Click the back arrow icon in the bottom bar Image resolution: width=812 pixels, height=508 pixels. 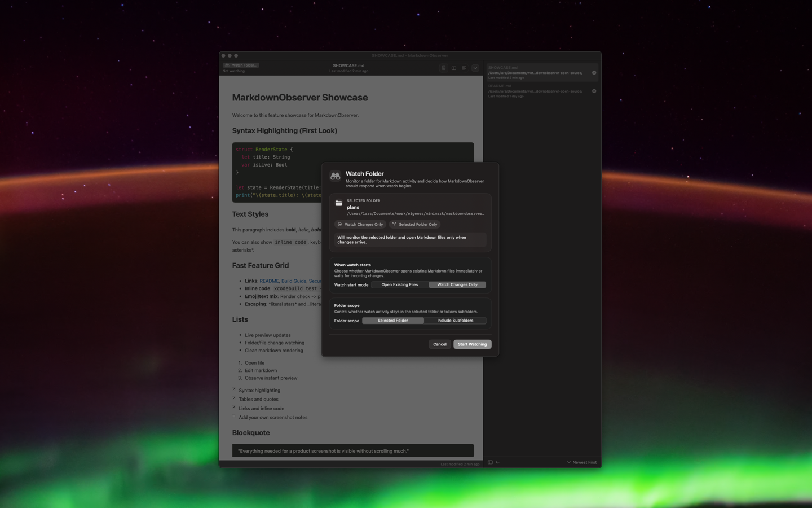click(497, 462)
